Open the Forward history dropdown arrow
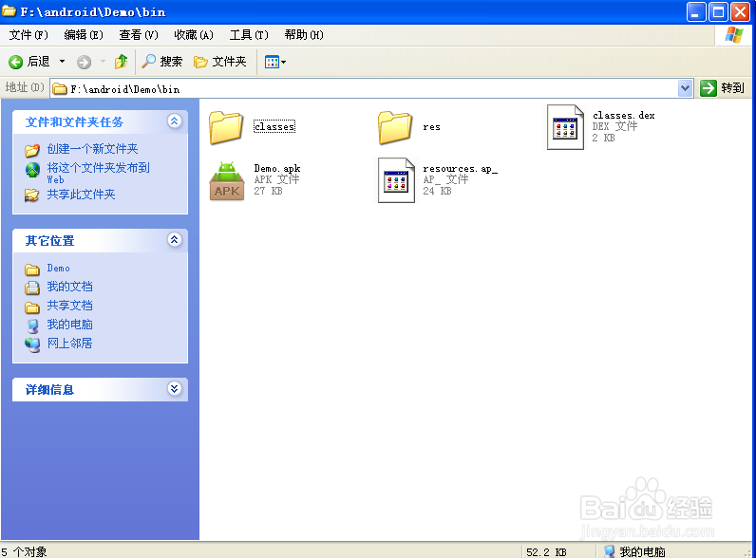Screen dimensions: 756x558 click(x=103, y=62)
